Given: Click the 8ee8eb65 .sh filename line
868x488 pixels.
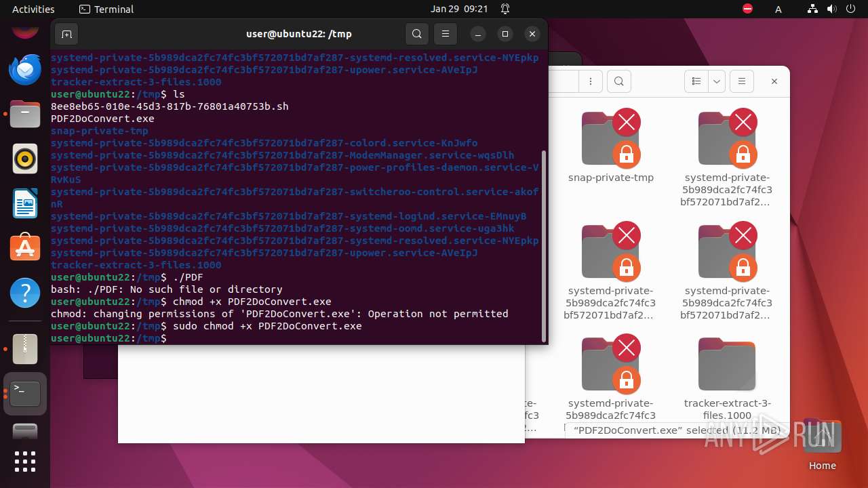Looking at the screenshot, I should 170,106.
